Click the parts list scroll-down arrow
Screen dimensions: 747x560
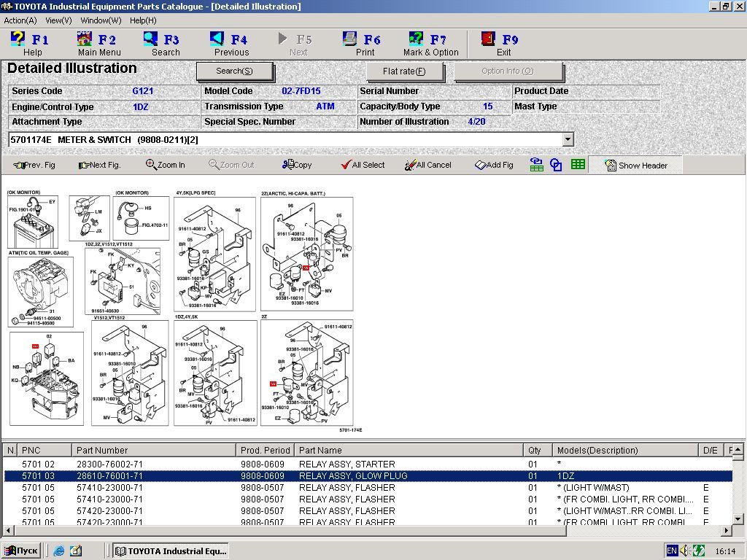pyautogui.click(x=738, y=519)
